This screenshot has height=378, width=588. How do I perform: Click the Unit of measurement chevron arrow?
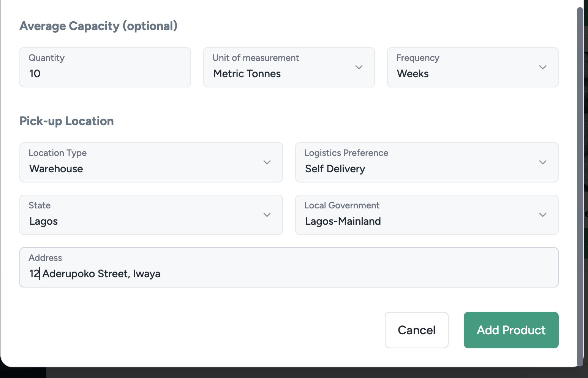[359, 67]
